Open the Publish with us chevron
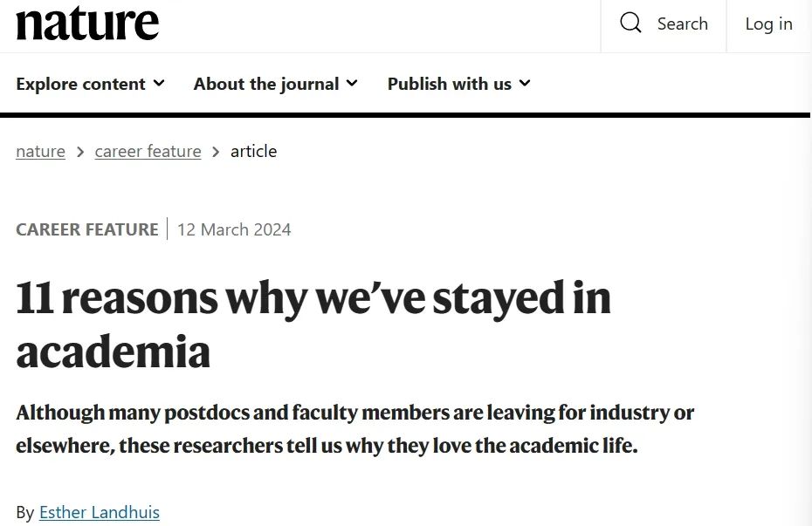The height and width of the screenshot is (526, 812). click(x=525, y=83)
